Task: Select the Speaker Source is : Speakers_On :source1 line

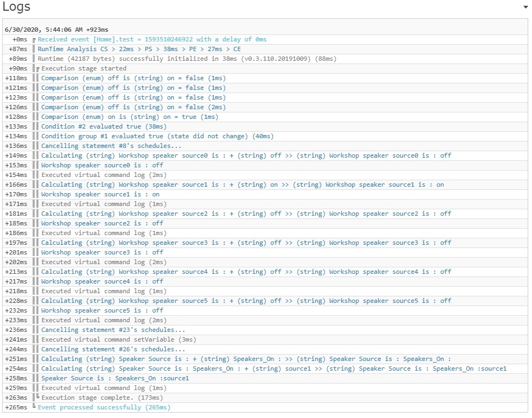Action: point(115,378)
